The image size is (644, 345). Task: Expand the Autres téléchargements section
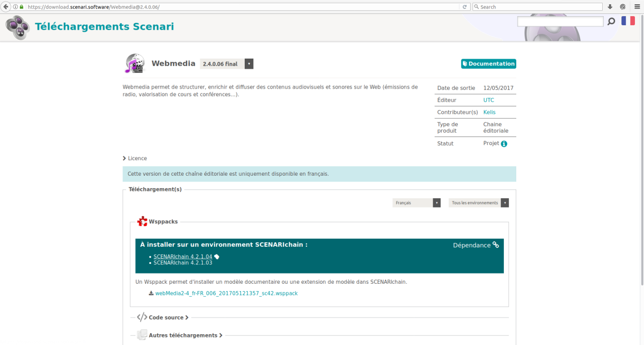pyautogui.click(x=185, y=335)
